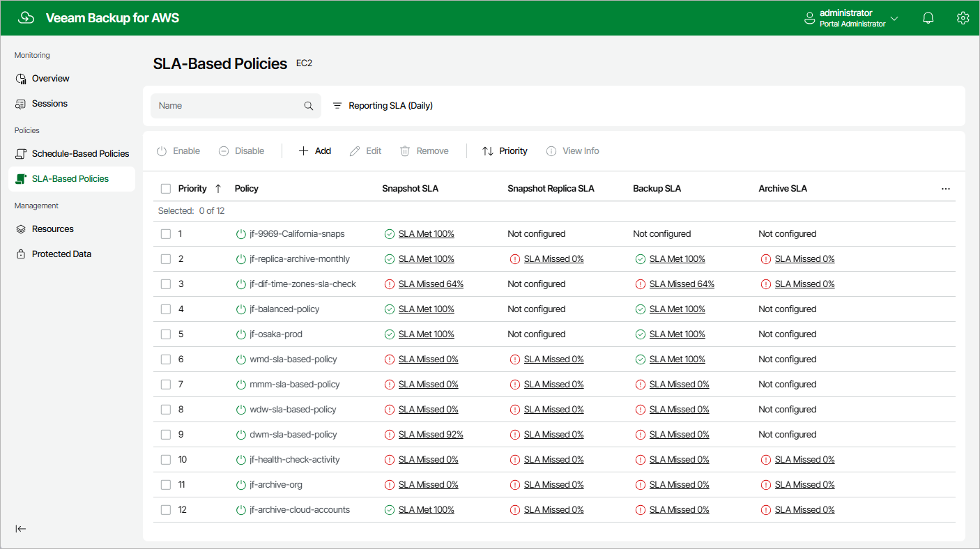Click the search magnifier icon in Name field

click(x=309, y=106)
